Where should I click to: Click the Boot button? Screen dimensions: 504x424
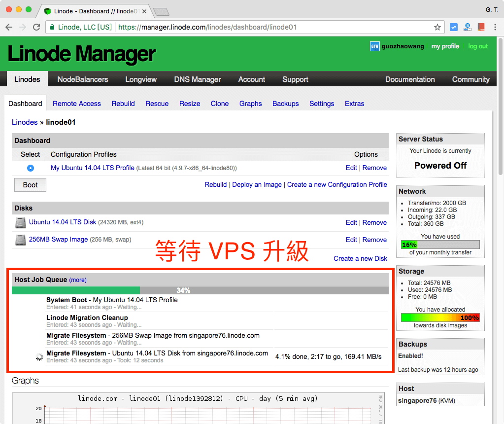pyautogui.click(x=30, y=184)
